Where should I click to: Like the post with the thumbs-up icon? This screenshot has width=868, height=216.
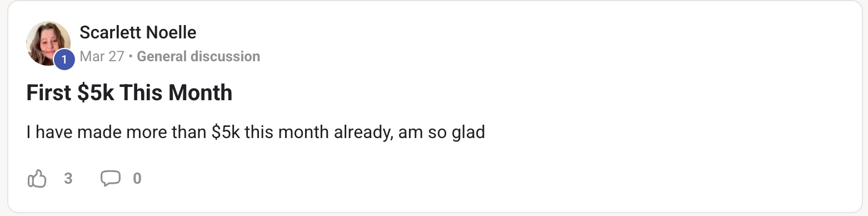coord(37,179)
